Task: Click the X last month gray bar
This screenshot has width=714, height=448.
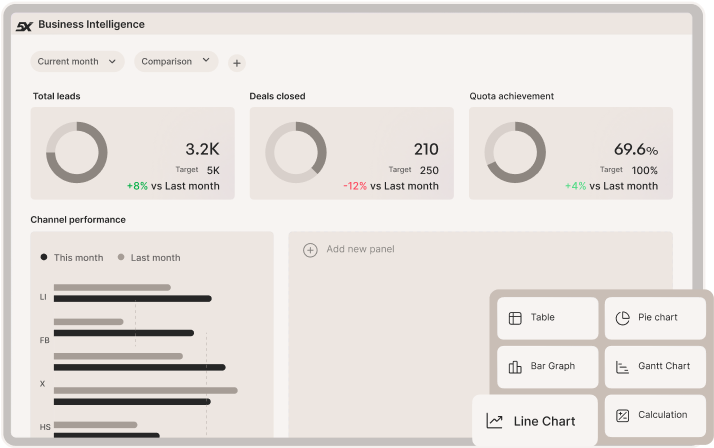Action: tap(146, 390)
